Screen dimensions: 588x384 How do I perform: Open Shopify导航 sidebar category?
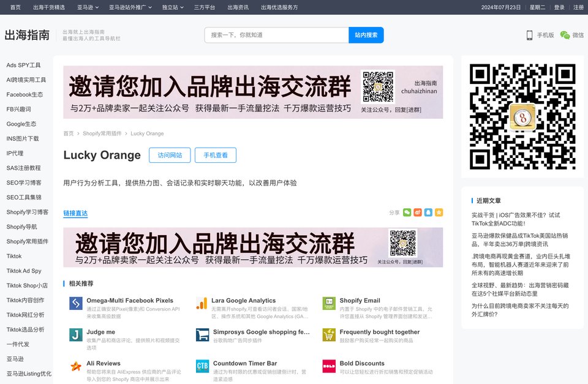22,227
